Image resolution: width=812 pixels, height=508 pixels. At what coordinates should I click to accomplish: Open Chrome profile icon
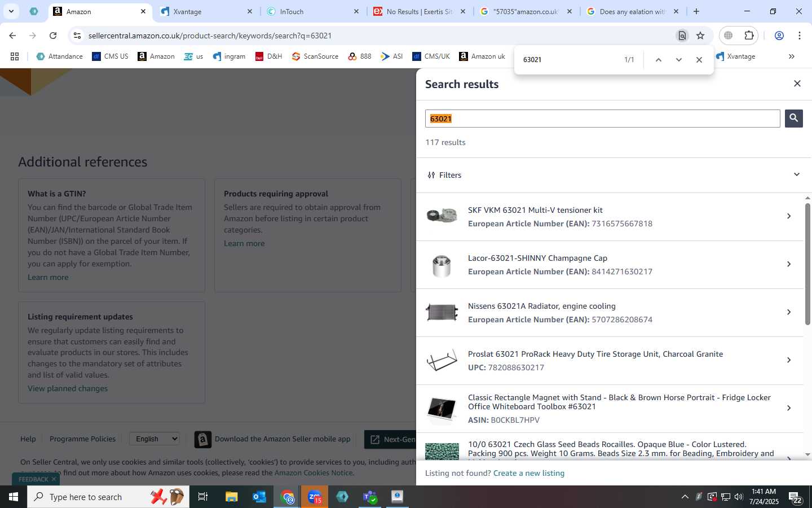[779, 36]
